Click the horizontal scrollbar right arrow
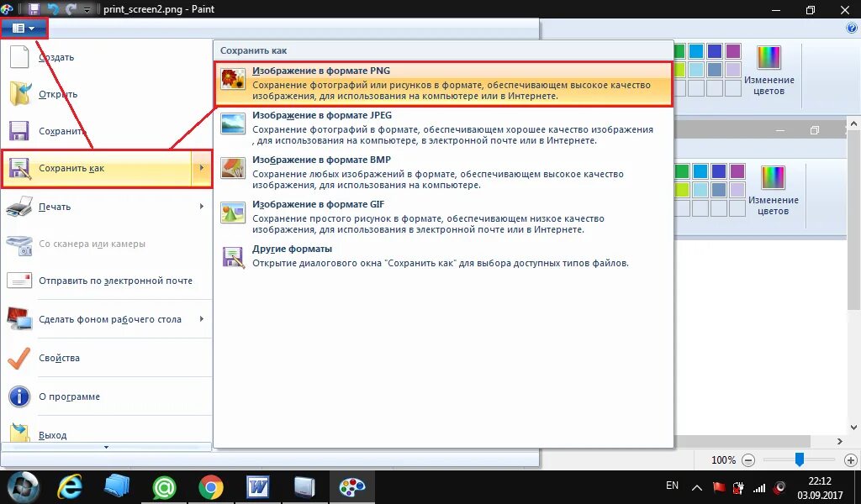The image size is (861, 504). [840, 441]
